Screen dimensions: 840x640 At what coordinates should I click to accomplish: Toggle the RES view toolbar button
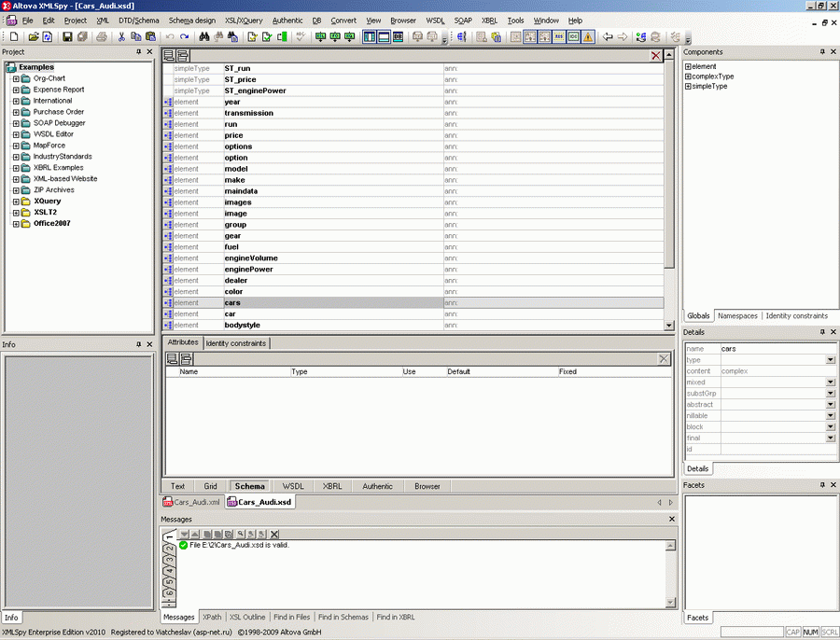tap(559, 36)
